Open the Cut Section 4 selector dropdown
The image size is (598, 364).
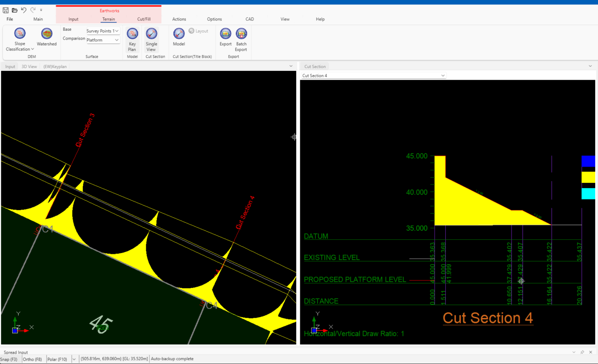[442, 75]
